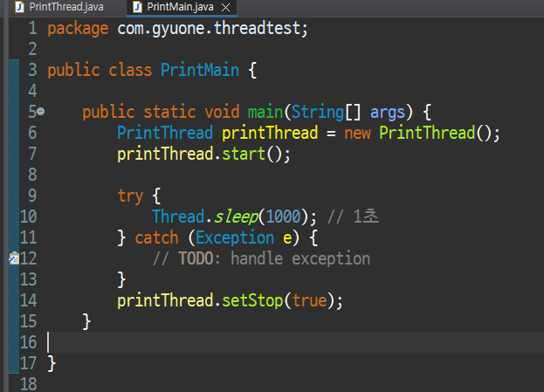Click 'com.gyuone.threadtest' package name

209,29
